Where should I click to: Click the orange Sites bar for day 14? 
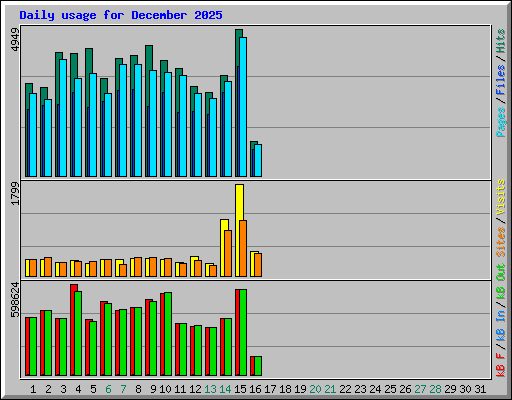pyautogui.click(x=228, y=253)
